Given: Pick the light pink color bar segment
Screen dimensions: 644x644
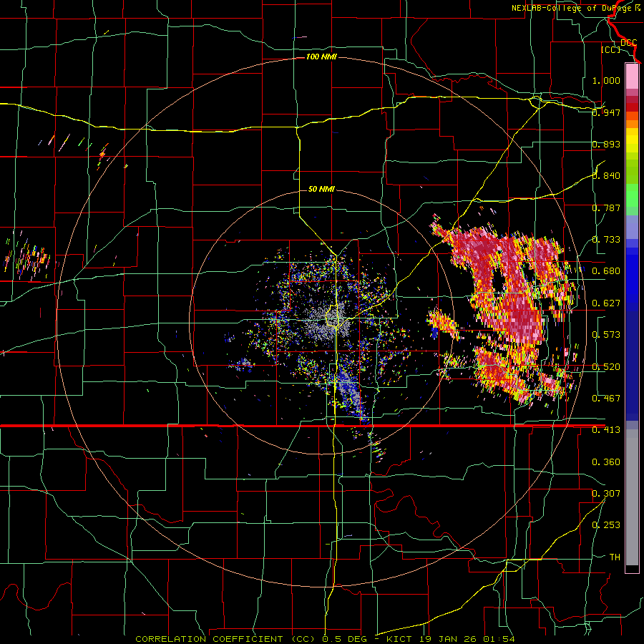Looking at the screenshot, I should coord(632,76).
